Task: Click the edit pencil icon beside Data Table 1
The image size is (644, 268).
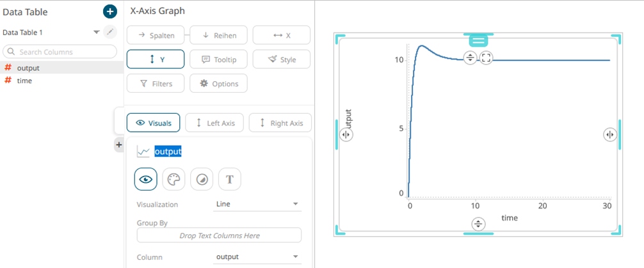Action: [x=111, y=32]
